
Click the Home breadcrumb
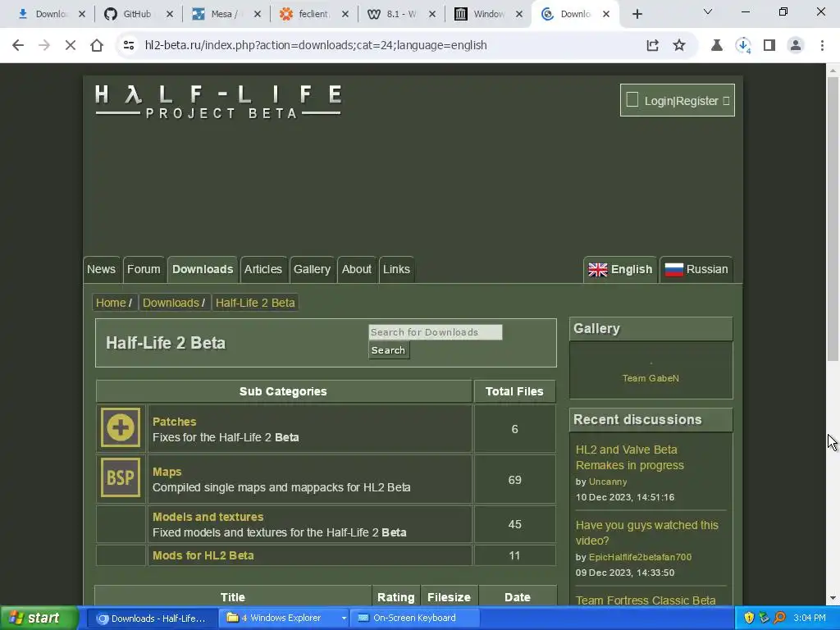tap(111, 303)
